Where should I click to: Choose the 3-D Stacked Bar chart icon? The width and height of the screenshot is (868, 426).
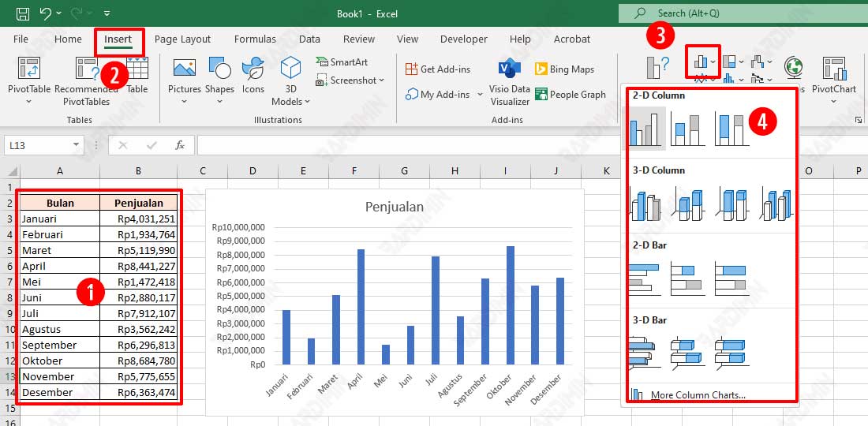coord(687,353)
